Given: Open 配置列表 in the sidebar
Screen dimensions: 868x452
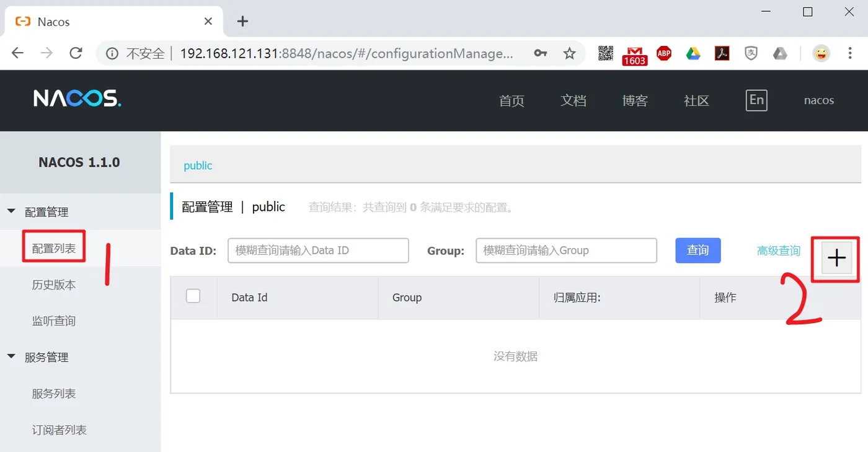Looking at the screenshot, I should point(54,248).
